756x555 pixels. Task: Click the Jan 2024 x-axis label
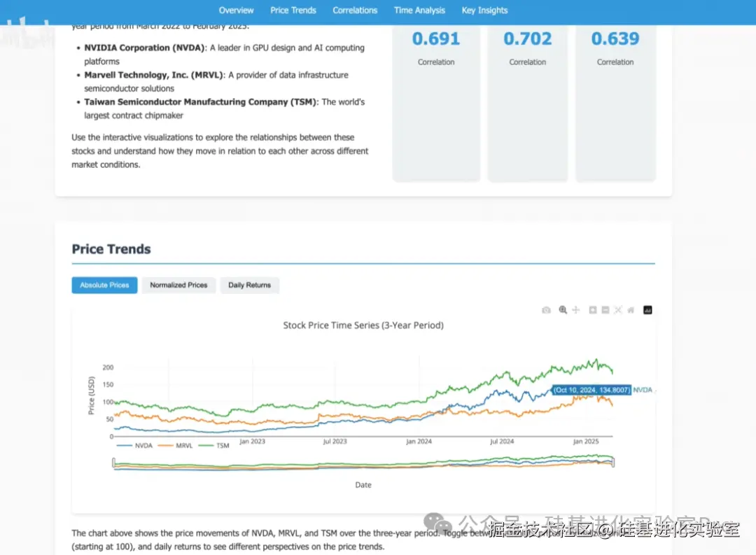(419, 441)
